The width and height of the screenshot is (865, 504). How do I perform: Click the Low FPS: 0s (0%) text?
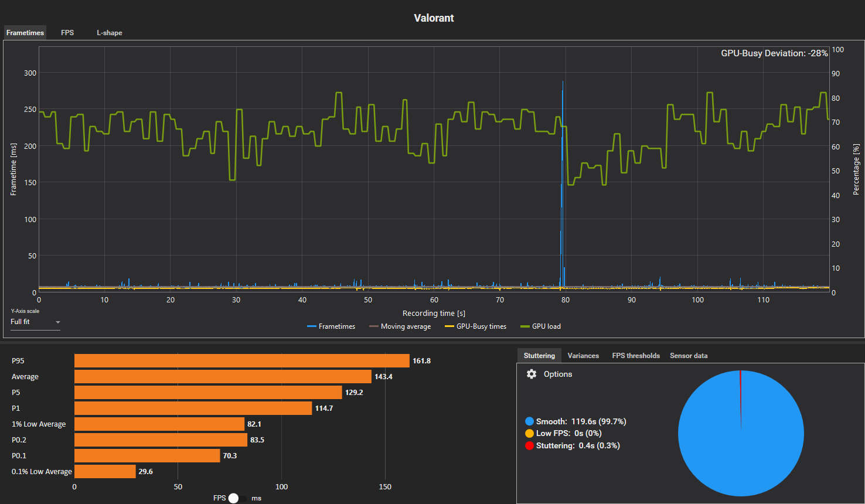point(569,434)
